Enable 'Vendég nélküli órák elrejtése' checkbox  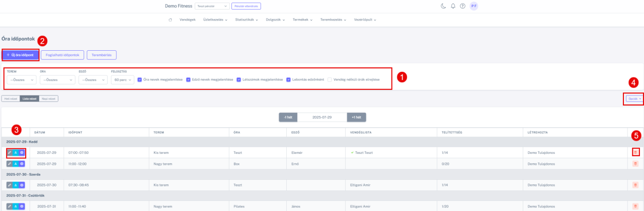(330, 79)
